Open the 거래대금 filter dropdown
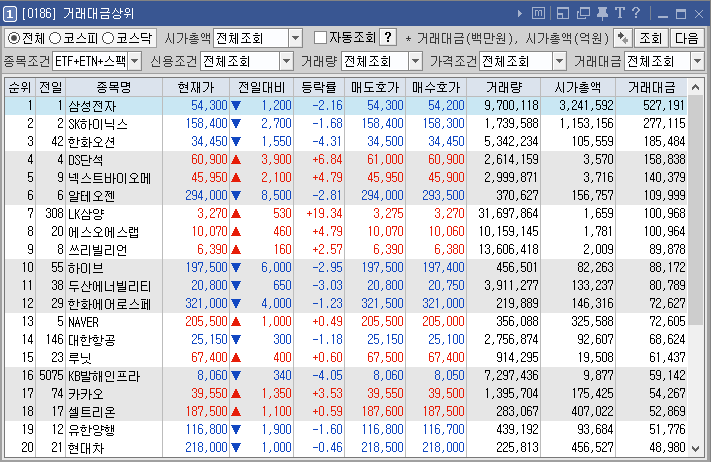Viewport: 711px width, 462px height. (697, 61)
